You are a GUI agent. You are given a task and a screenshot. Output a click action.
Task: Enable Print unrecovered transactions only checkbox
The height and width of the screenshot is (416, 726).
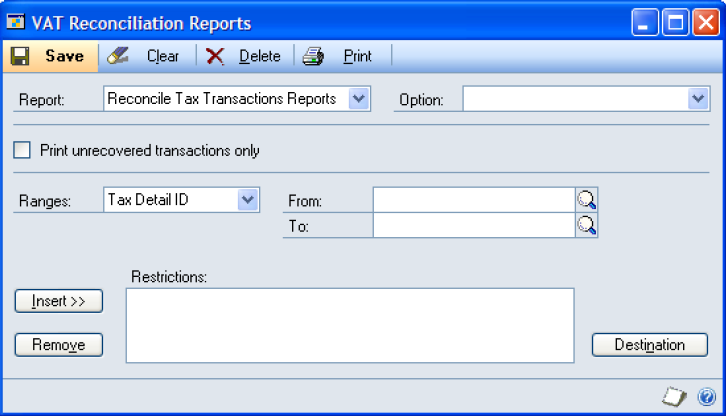tap(23, 151)
